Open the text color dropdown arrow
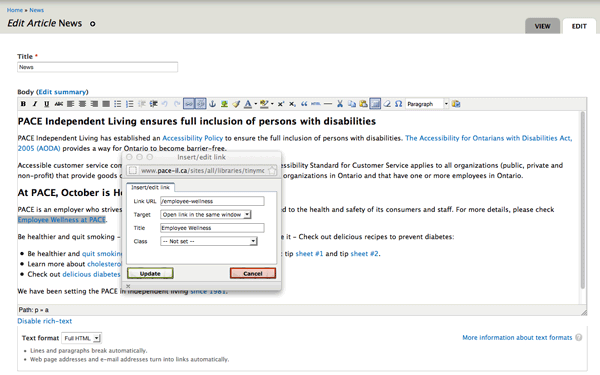 (x=255, y=104)
